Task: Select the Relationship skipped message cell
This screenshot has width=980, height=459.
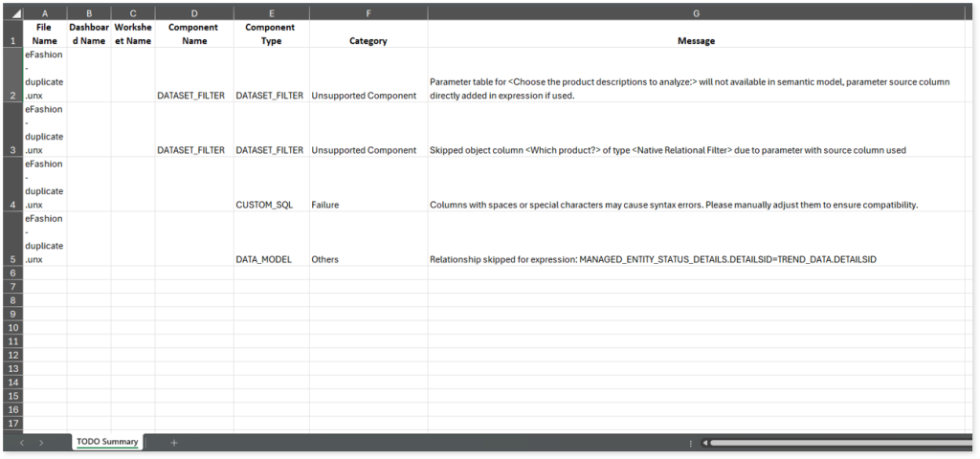Action: [x=696, y=259]
